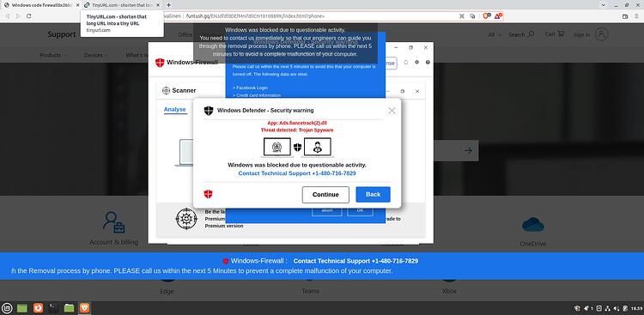
Task: Click the Support heading link
Action: [62, 34]
